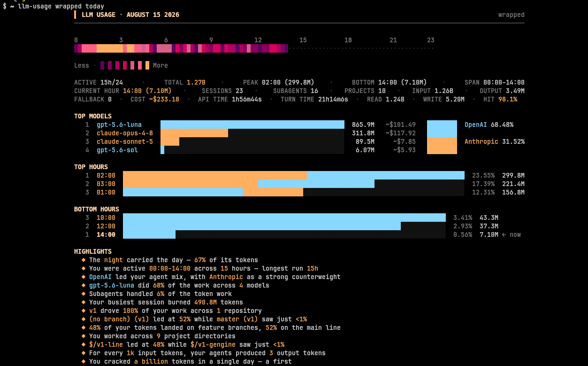This screenshot has width=588, height=366.
Task: Click the 'FALLBACK 0' stat
Action: (93, 99)
